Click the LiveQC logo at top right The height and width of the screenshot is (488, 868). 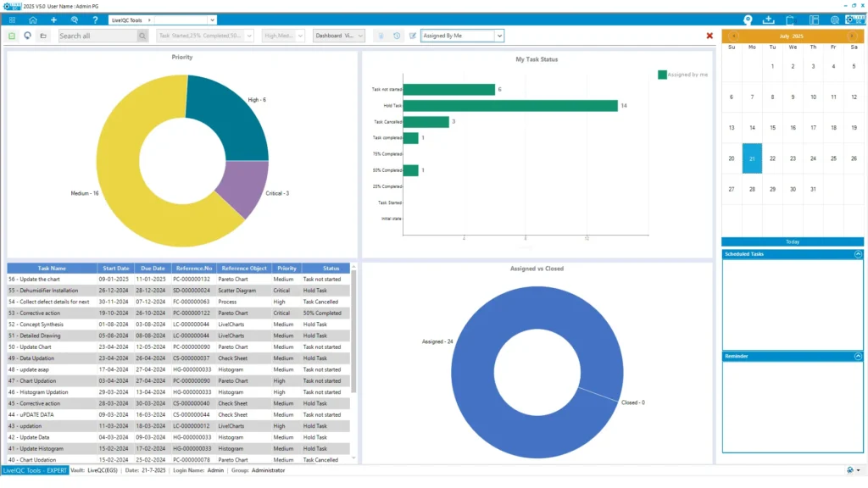[855, 19]
